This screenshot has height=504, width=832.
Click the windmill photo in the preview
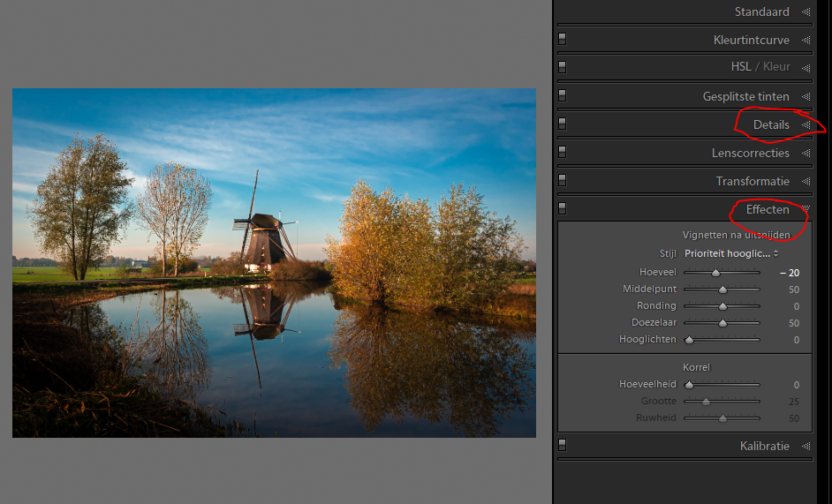[274, 262]
